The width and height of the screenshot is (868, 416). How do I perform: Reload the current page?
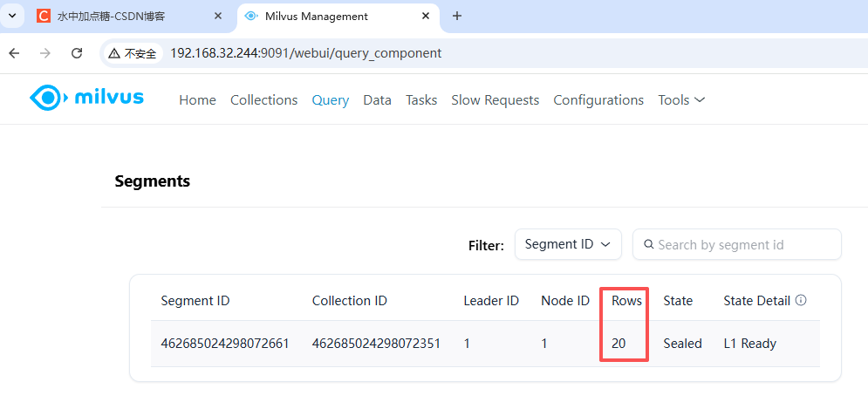click(x=77, y=53)
